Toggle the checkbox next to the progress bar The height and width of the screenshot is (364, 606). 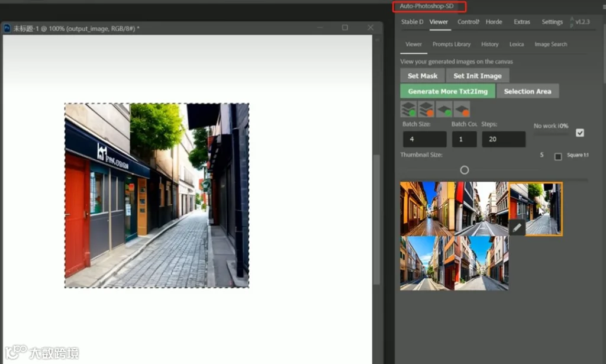point(580,133)
